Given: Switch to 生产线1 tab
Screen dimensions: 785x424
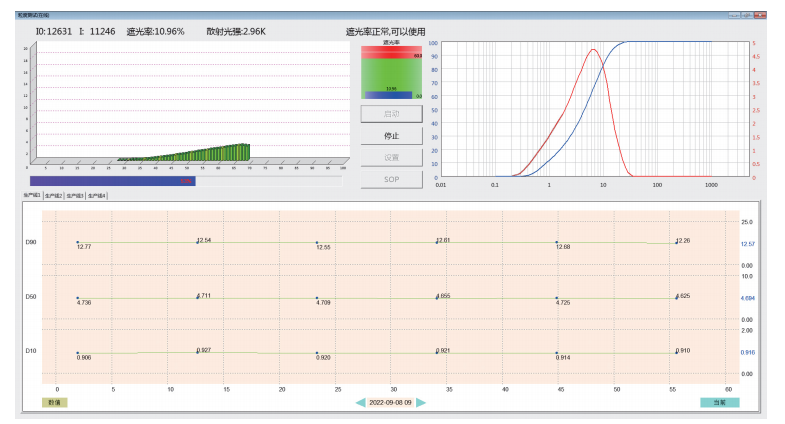Looking at the screenshot, I should [31, 196].
